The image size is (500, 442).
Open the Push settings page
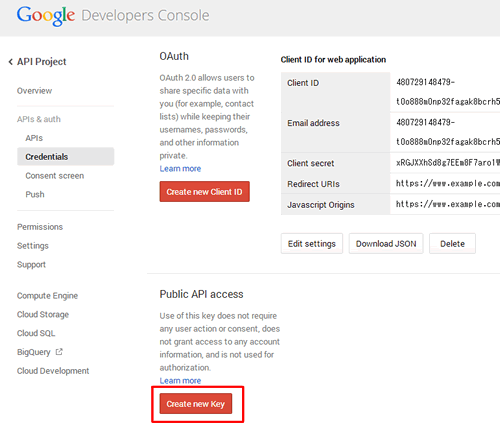(x=35, y=194)
